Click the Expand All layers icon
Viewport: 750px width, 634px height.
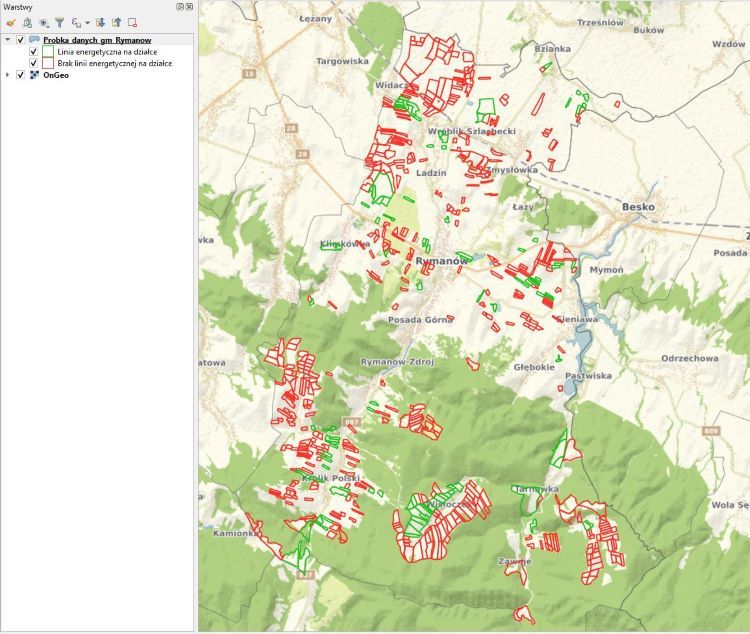click(x=100, y=21)
